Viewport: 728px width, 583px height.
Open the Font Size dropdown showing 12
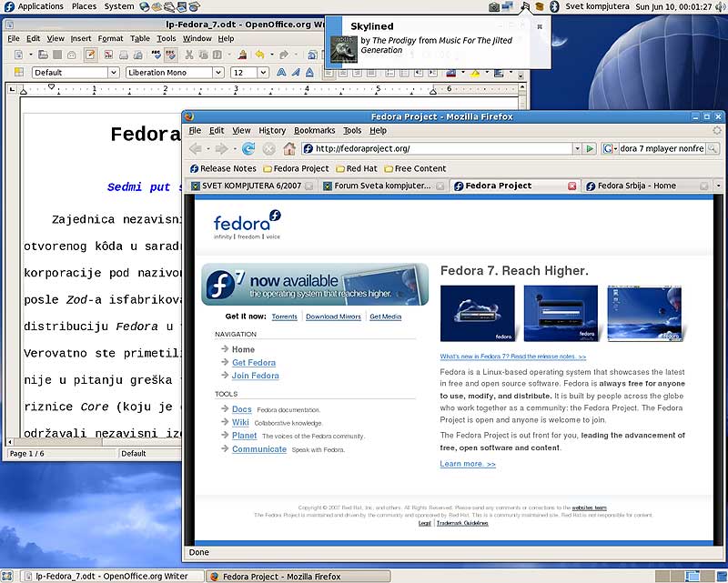(263, 73)
